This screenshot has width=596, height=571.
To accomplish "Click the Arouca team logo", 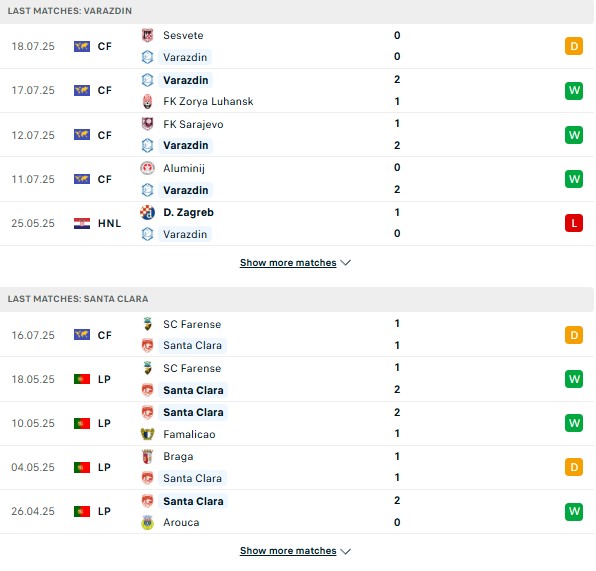I will pyautogui.click(x=147, y=522).
